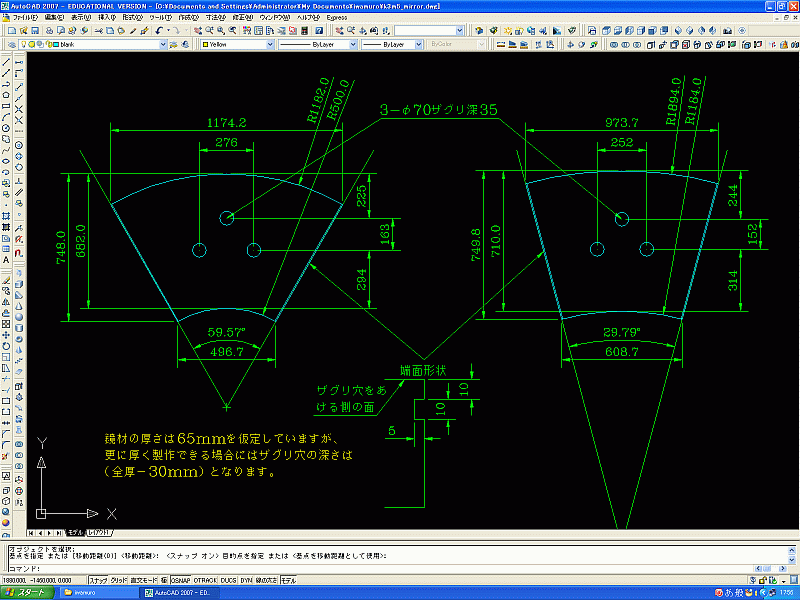Toggle grid display in status bar
This screenshot has height=600, width=800.
click(118, 580)
